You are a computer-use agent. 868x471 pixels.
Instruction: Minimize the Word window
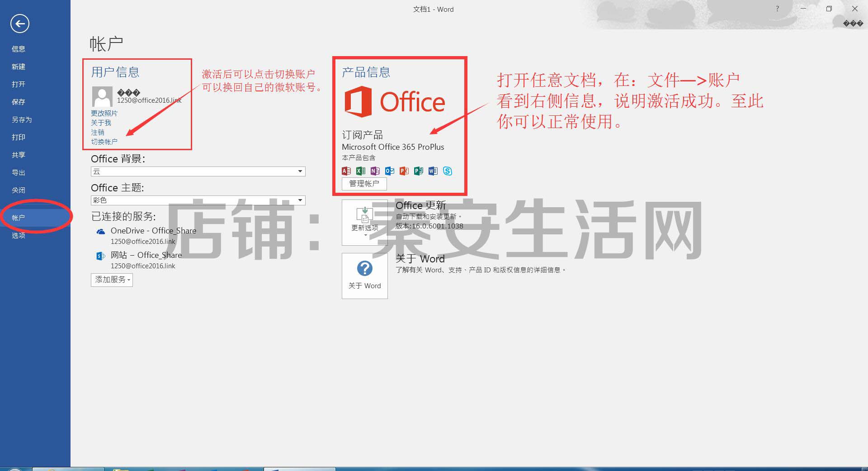point(803,9)
